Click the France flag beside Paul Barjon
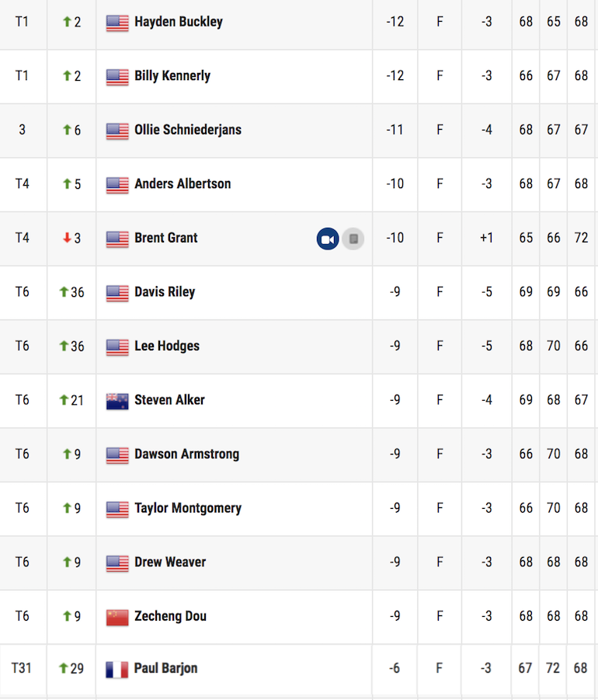The width and height of the screenshot is (598, 700). (117, 669)
